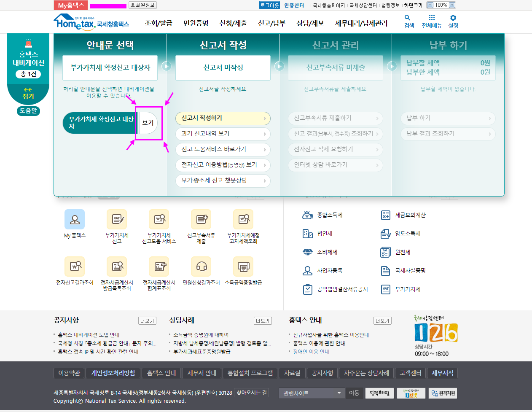
Task: Open 과거 신고내역 보기 row
Action: click(223, 134)
